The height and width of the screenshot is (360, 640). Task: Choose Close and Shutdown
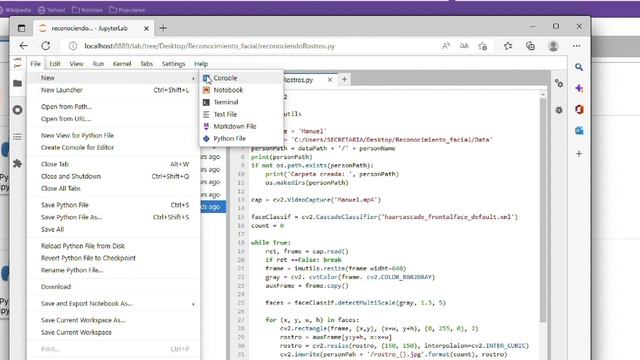pyautogui.click(x=114, y=176)
